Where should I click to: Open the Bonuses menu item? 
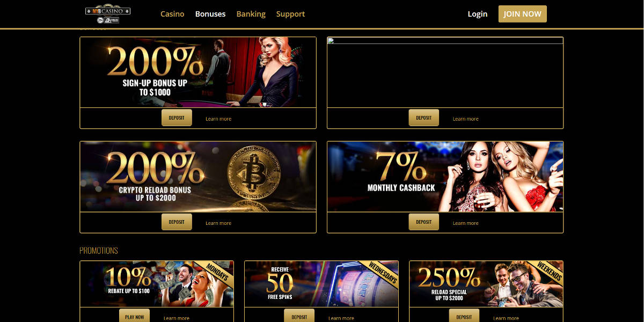(210, 14)
